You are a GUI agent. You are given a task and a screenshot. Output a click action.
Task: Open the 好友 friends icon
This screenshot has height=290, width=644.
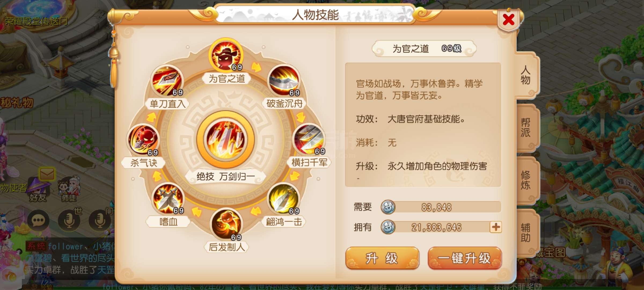click(x=38, y=190)
